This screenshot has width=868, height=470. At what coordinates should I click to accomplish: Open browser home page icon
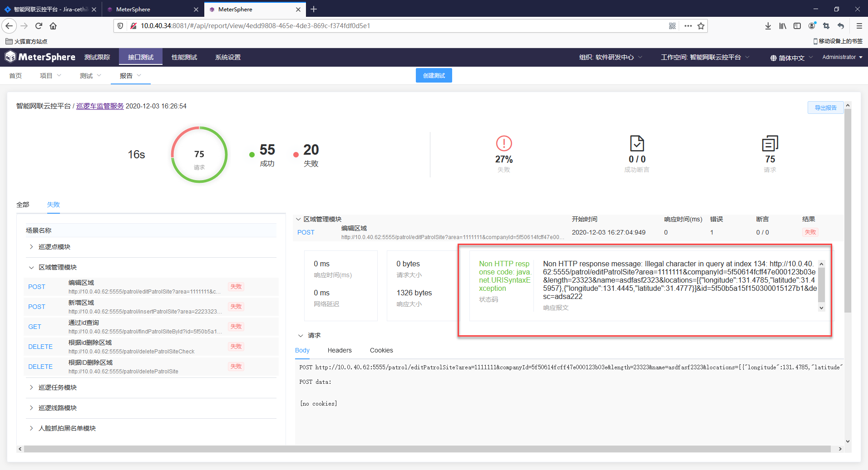[x=53, y=26]
